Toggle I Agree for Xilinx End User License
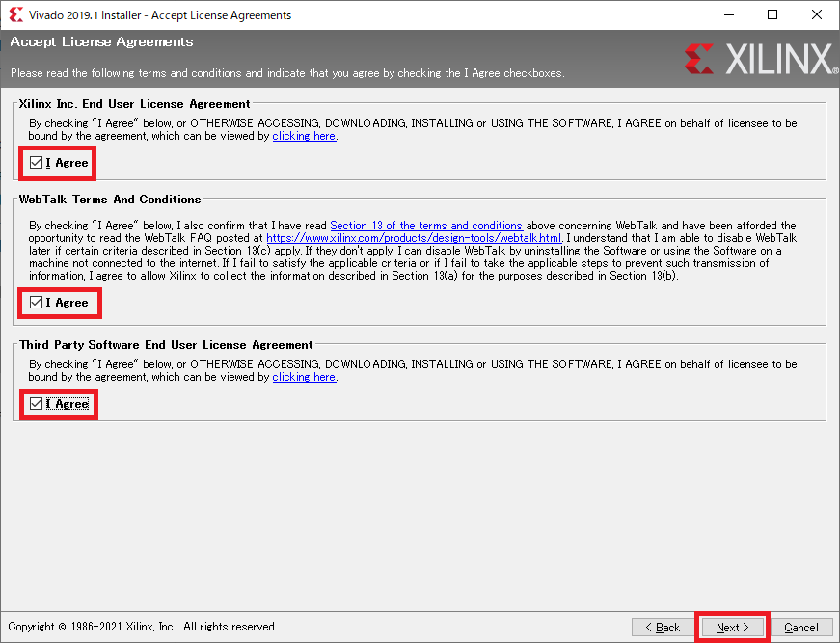The image size is (840, 643). (x=37, y=163)
